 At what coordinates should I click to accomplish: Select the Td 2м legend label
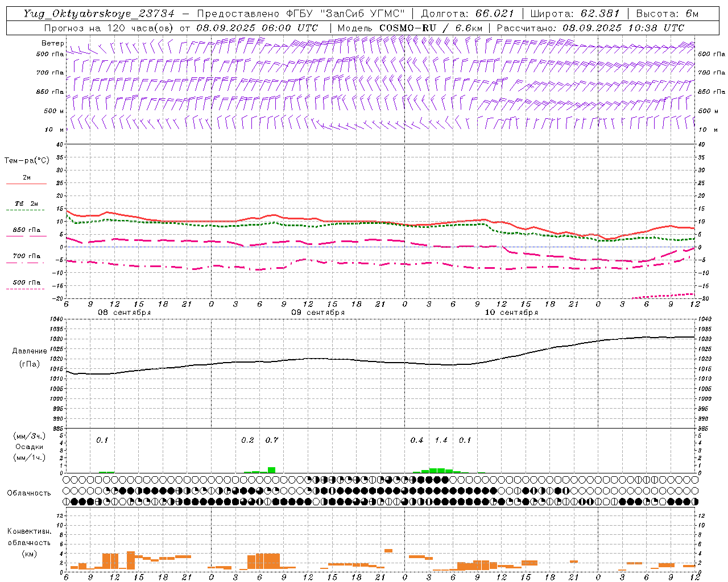[x=26, y=203]
